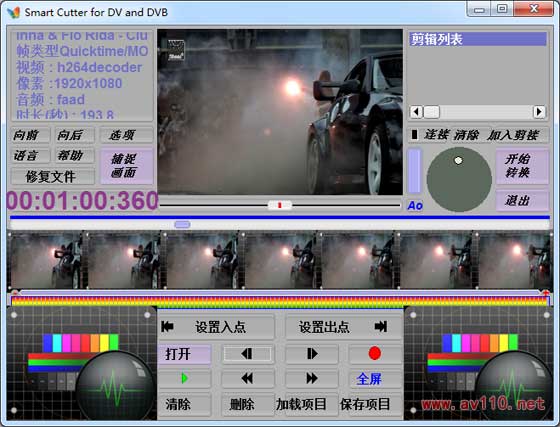Screen dimensions: 560x427
Task: Click the vertical volume bar
Action: click(x=415, y=171)
